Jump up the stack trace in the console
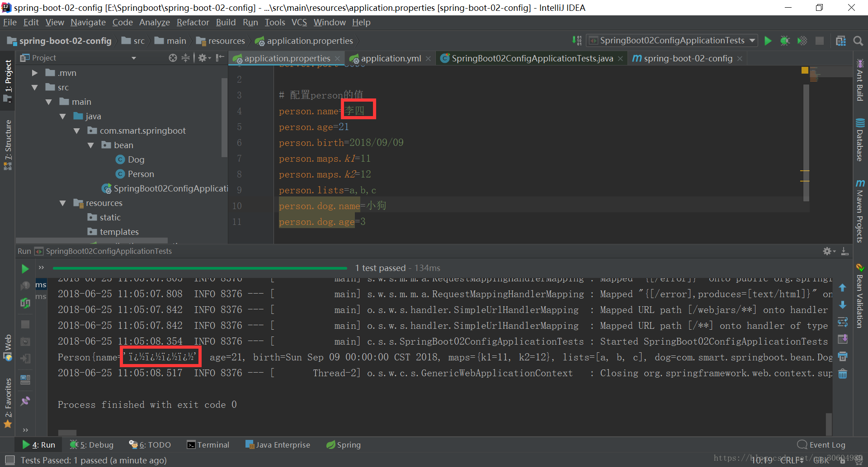868x467 pixels. [x=842, y=288]
